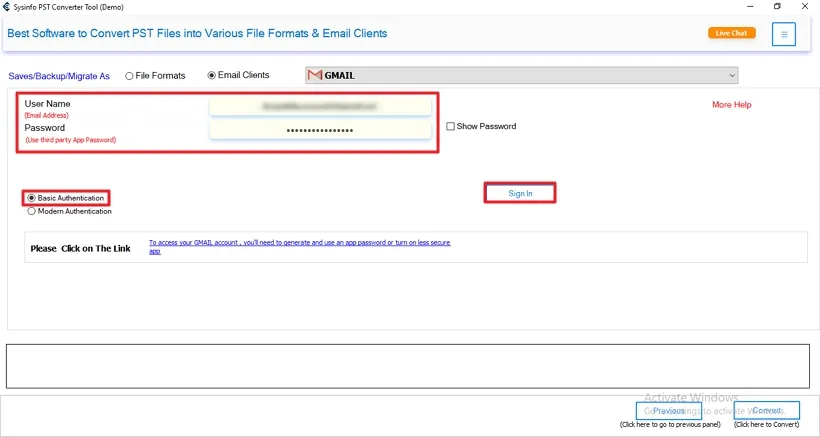Click the '(Click here to Convert)' caption
Screen dimensions: 820x437
(x=767, y=424)
